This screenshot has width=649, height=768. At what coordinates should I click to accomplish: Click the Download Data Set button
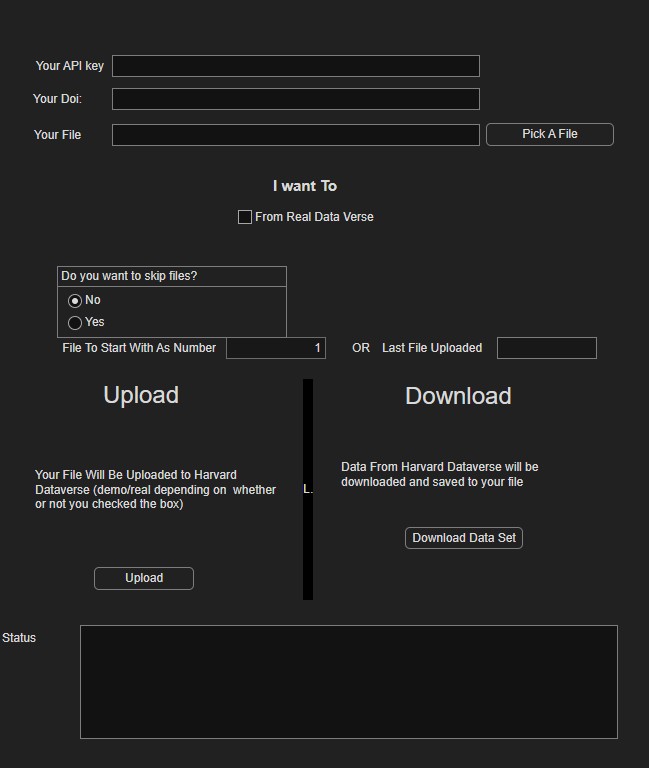click(464, 538)
